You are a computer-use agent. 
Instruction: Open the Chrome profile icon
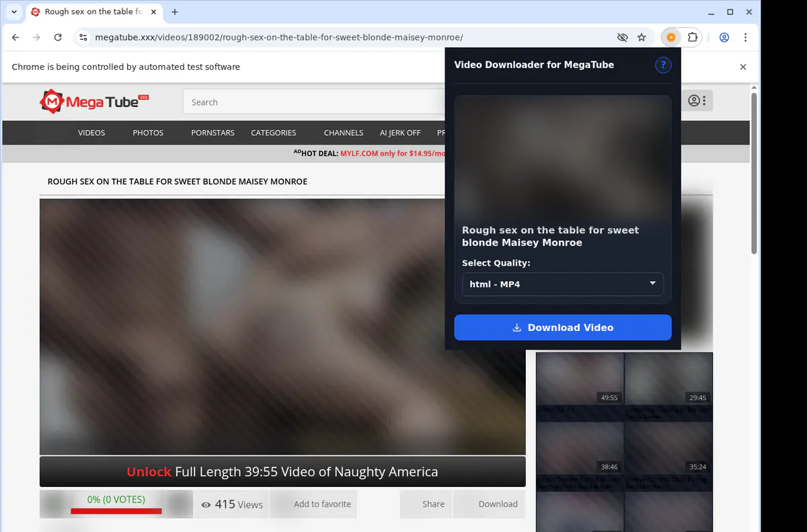pyautogui.click(x=724, y=38)
